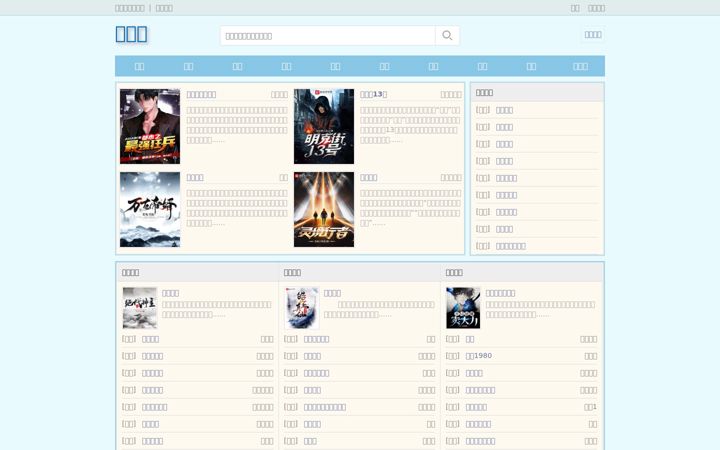Focus the novel search input box
The height and width of the screenshot is (450, 720).
(328, 35)
